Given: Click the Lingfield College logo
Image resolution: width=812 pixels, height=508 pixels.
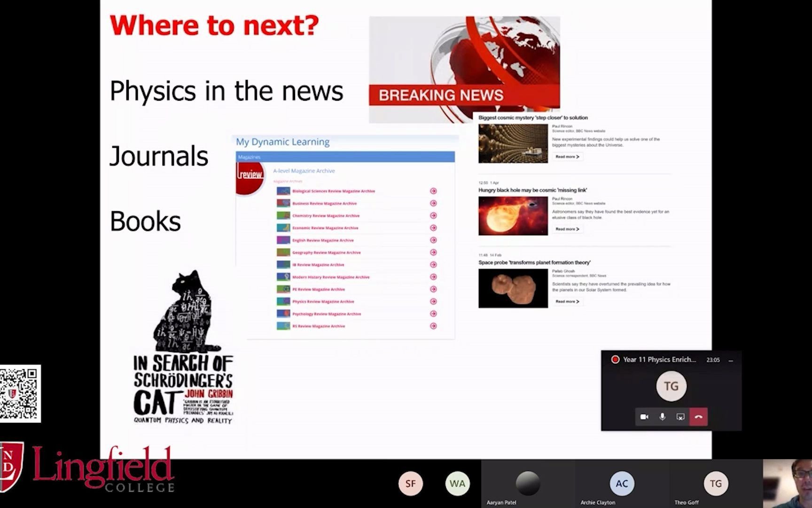Looking at the screenshot, I should 87,468.
